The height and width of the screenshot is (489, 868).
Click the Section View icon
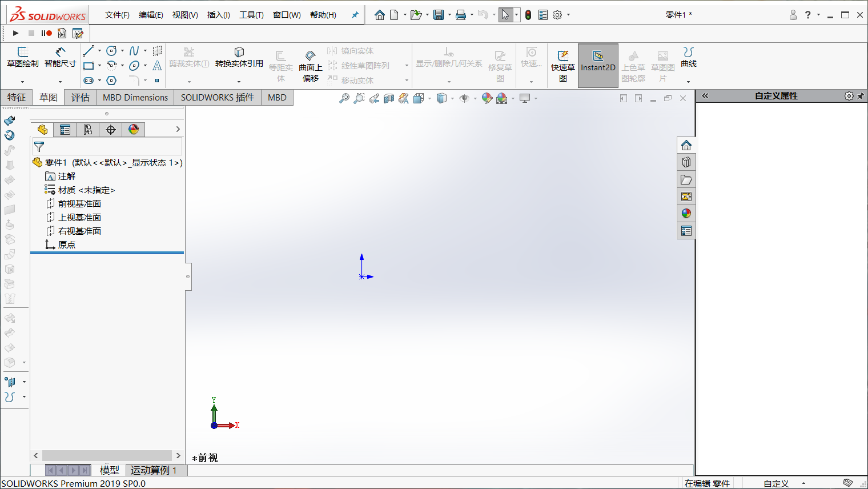(388, 98)
